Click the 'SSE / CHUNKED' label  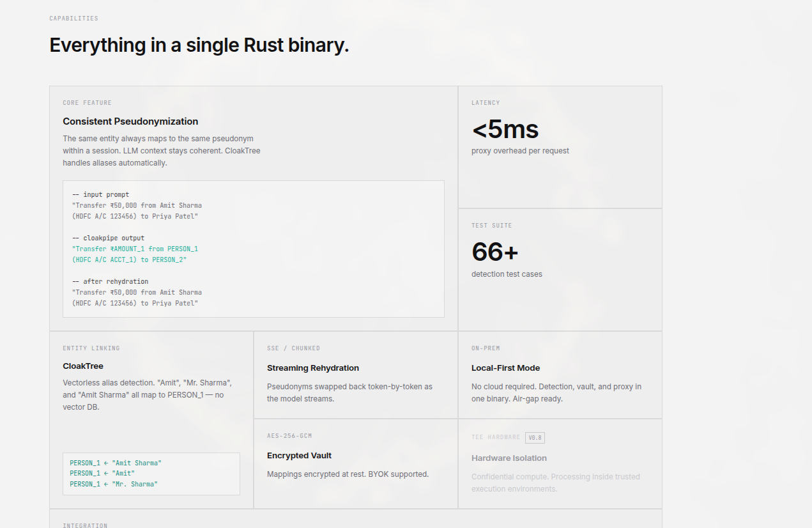pos(293,348)
